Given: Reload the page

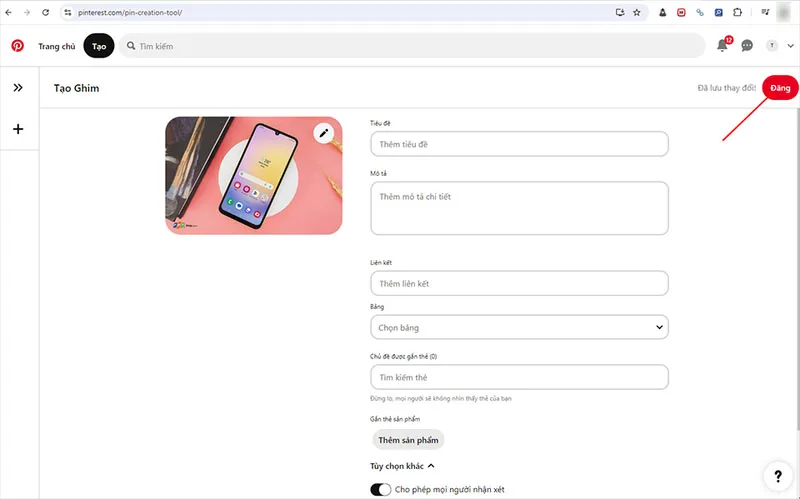Looking at the screenshot, I should coord(45,12).
